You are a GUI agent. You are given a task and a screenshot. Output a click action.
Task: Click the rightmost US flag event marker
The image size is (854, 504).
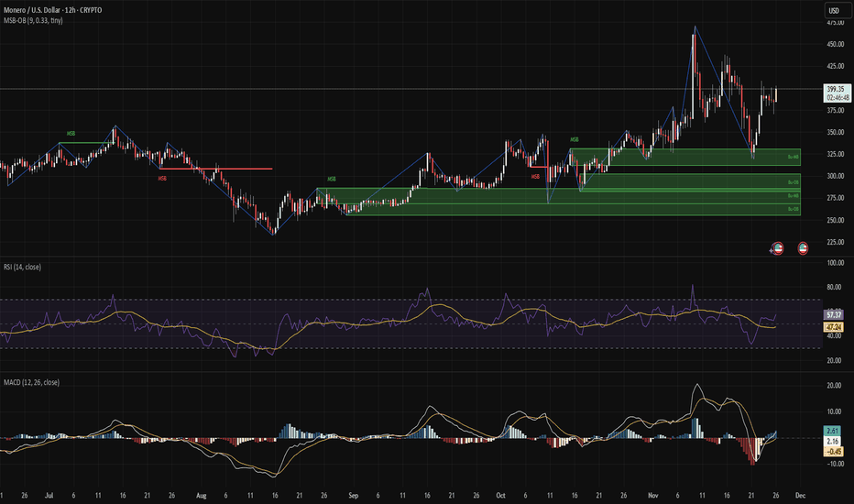coord(804,247)
